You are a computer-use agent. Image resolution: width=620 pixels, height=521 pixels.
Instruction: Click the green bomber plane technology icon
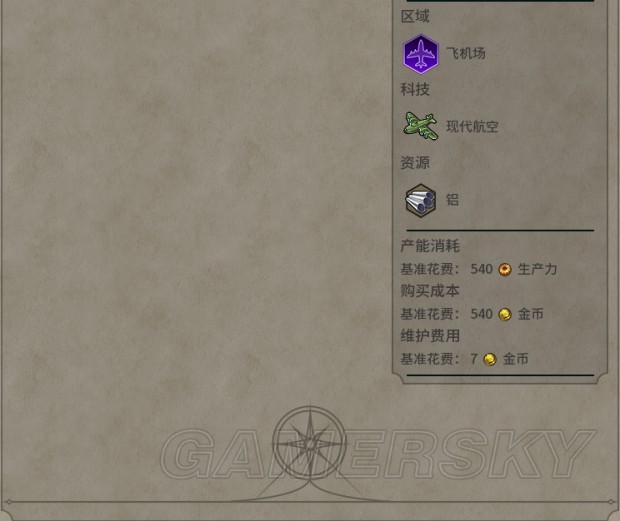click(x=420, y=126)
